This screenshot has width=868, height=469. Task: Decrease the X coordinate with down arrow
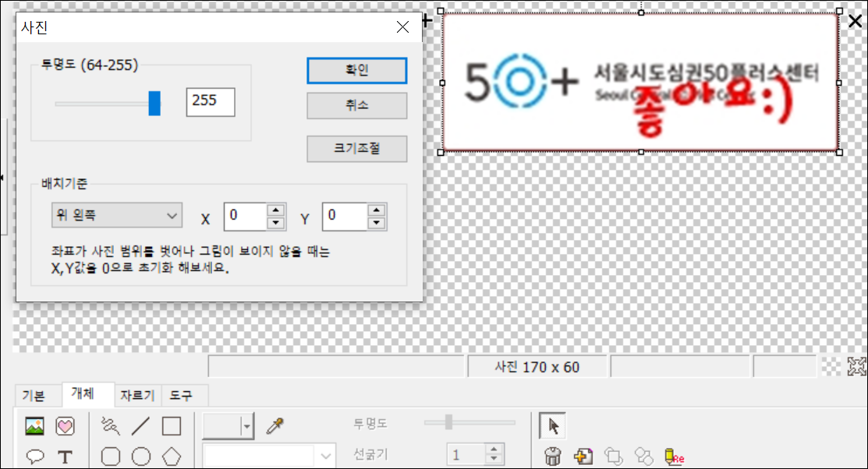[275, 223]
